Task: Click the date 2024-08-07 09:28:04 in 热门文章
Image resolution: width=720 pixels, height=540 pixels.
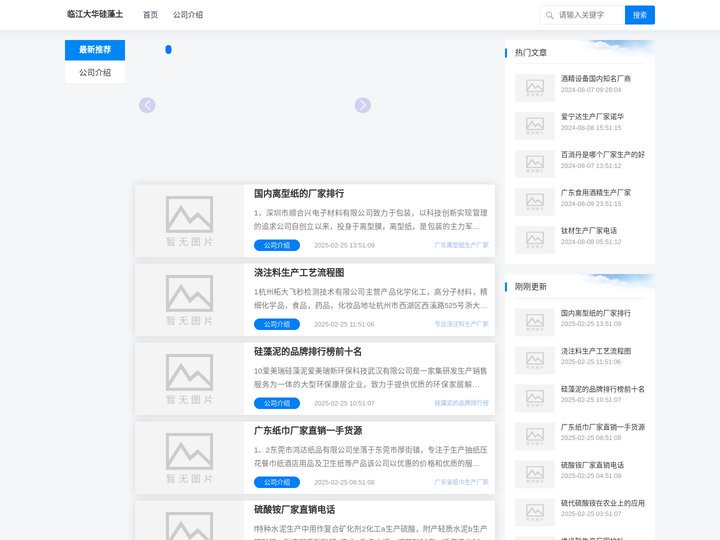Action: click(591, 90)
